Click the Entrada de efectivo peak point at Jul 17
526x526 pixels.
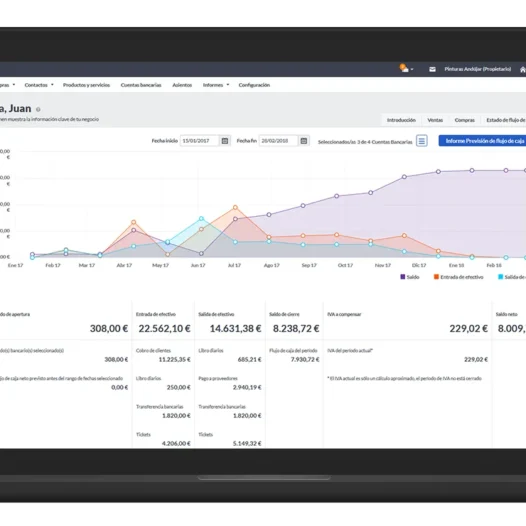click(235, 207)
